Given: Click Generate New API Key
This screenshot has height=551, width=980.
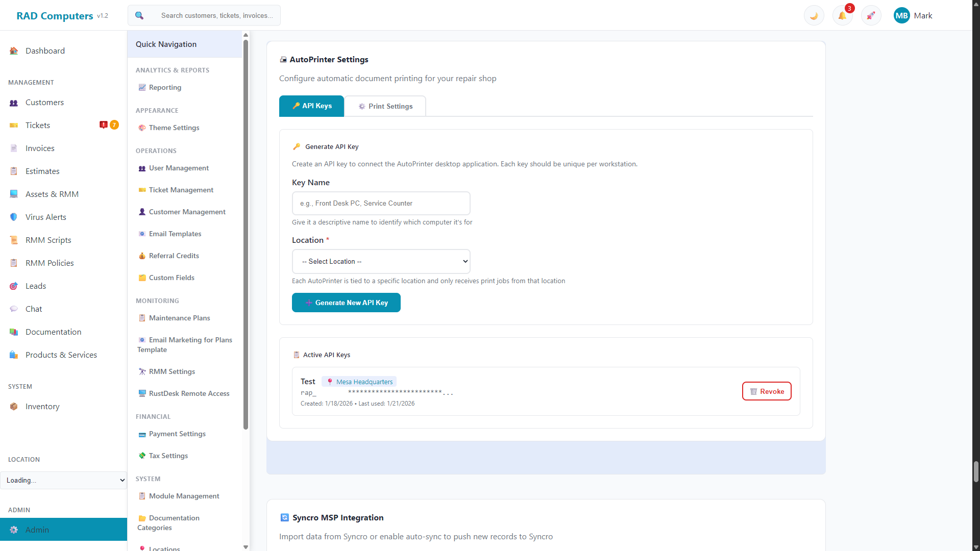Looking at the screenshot, I should coord(346,302).
